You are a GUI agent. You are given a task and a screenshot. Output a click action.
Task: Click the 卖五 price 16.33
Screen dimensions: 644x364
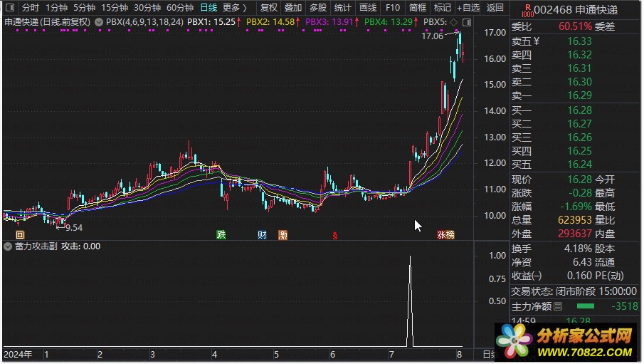tap(579, 41)
